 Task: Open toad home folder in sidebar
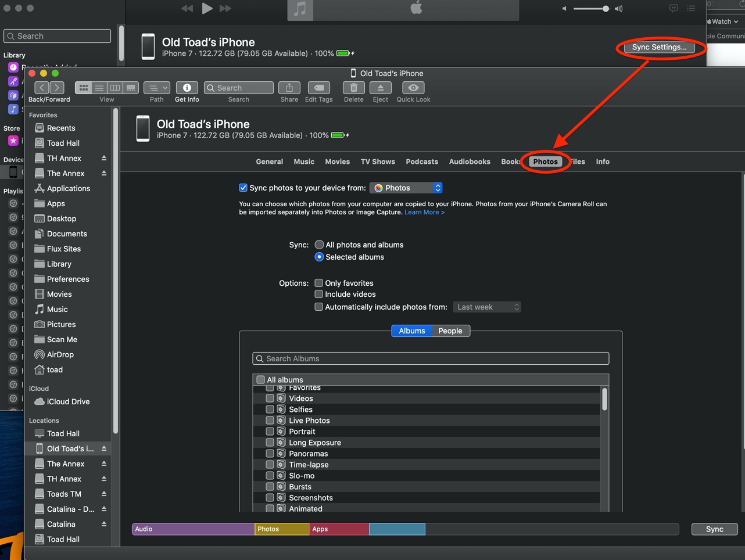tap(55, 369)
